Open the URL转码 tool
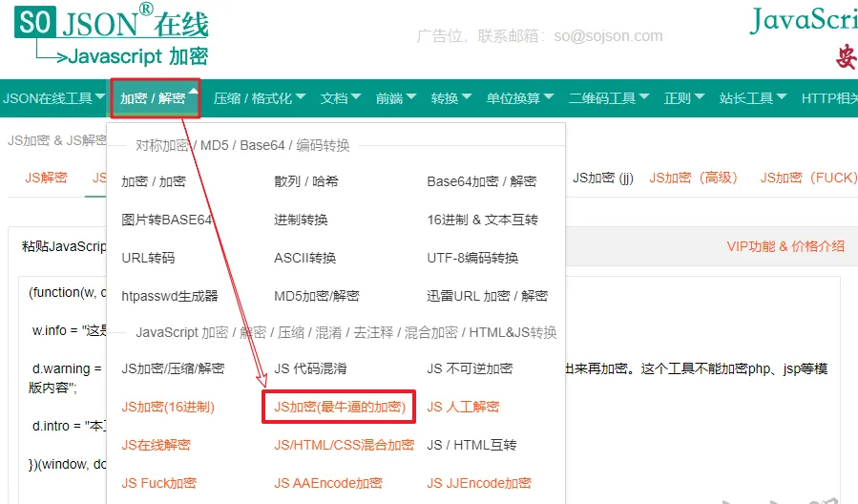The width and height of the screenshot is (858, 504). pos(148,258)
